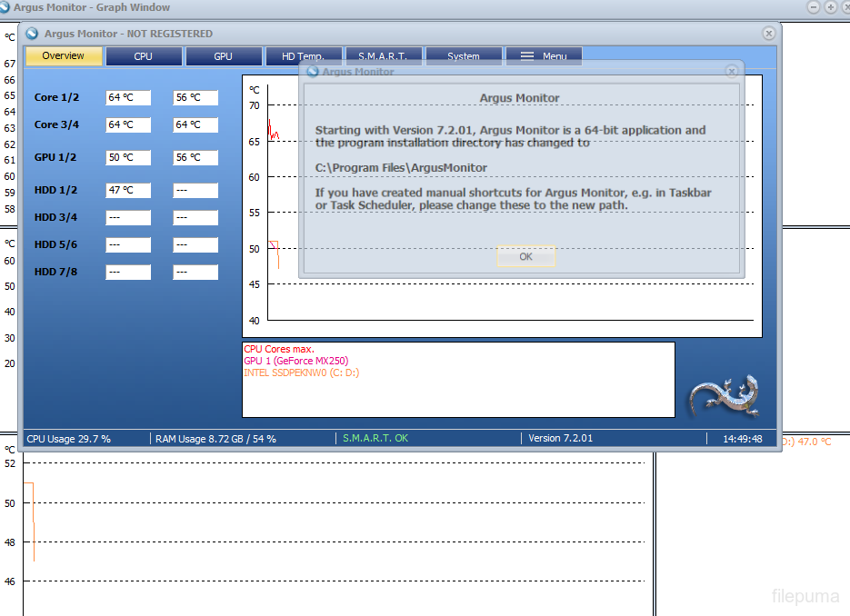Open the HD Temp. tab

(304, 56)
